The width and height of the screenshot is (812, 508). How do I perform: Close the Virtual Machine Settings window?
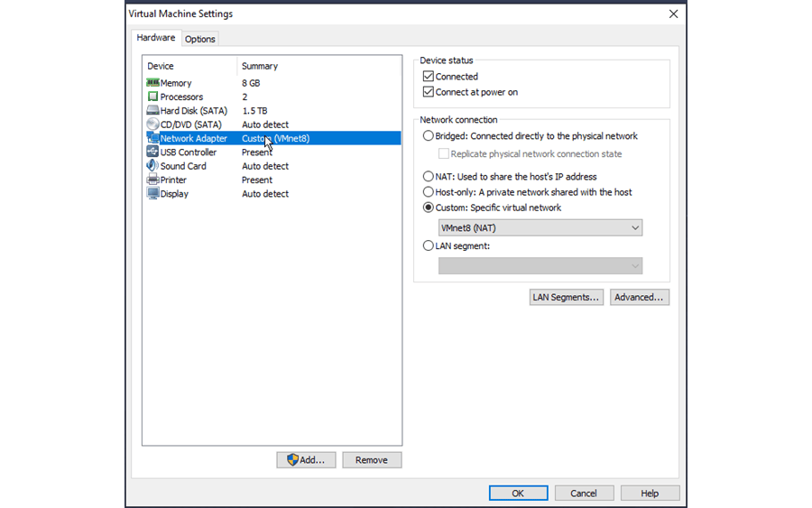(673, 14)
